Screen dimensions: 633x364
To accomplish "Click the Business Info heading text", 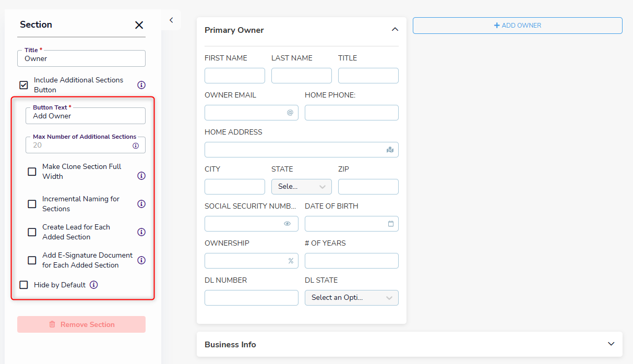I will click(x=230, y=345).
